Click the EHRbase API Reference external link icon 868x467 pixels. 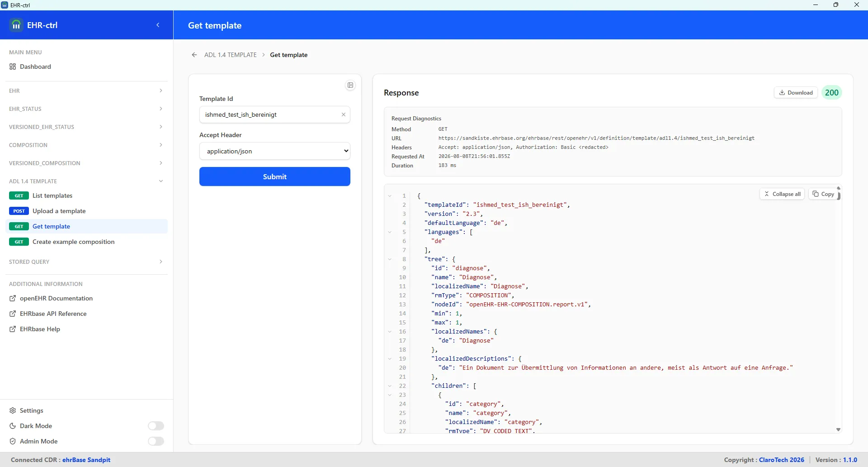[13, 314]
